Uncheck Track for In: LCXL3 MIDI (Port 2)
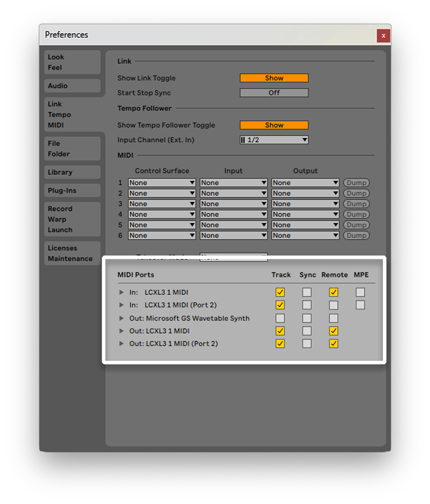Viewport: 430px width, 504px height. tap(280, 305)
